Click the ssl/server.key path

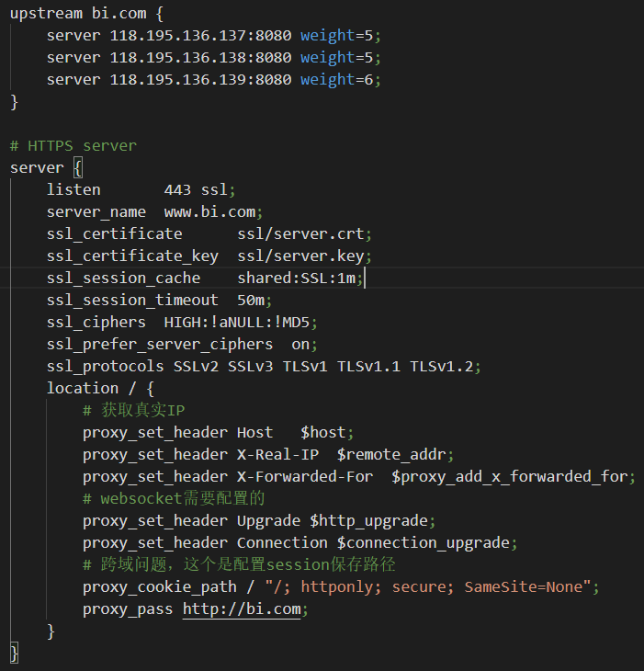[x=300, y=256]
